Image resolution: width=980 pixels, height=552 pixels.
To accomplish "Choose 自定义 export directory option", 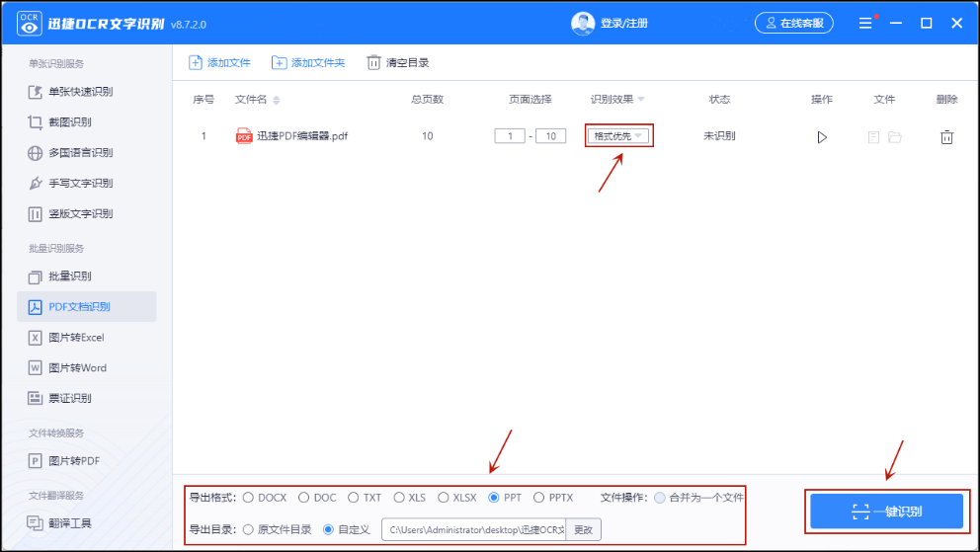I will click(328, 529).
